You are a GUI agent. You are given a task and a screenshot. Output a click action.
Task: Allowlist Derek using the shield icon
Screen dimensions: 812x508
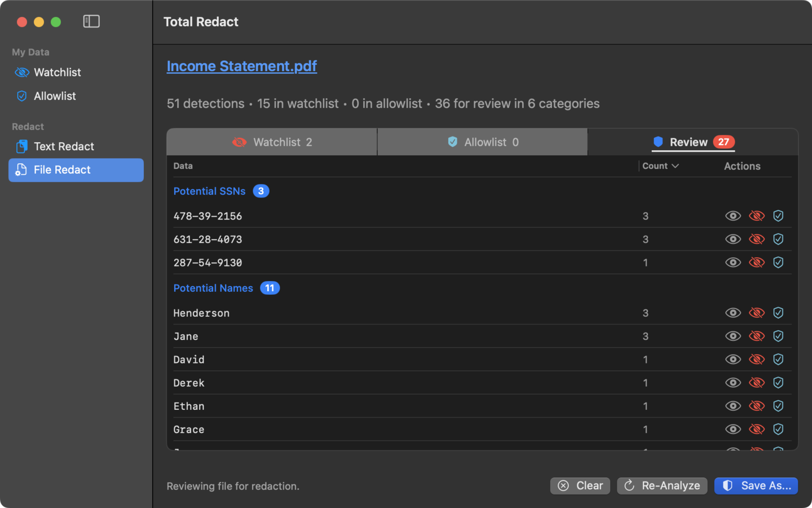[x=778, y=383]
